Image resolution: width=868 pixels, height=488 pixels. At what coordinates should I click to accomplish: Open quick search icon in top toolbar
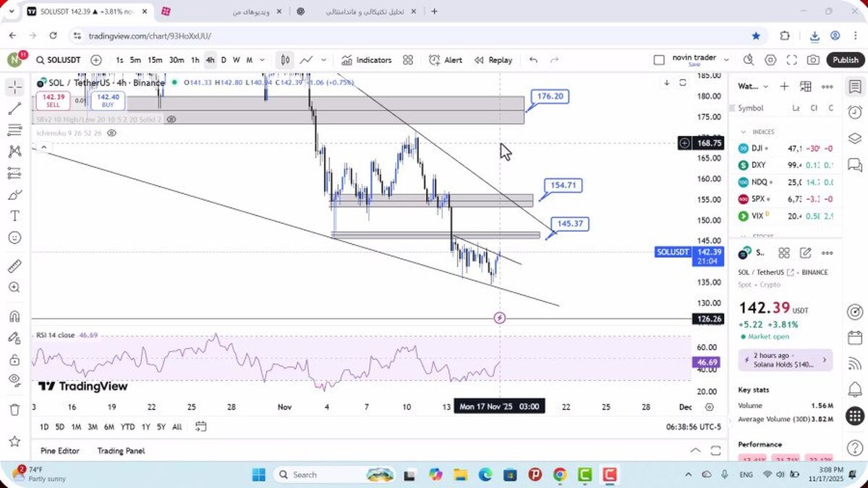[x=749, y=60]
